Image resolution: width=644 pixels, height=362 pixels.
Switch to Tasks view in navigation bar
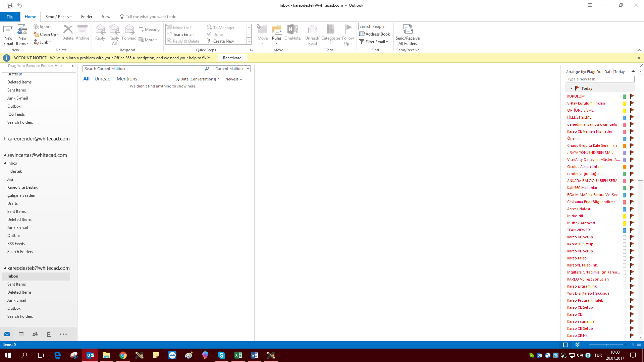click(49, 334)
